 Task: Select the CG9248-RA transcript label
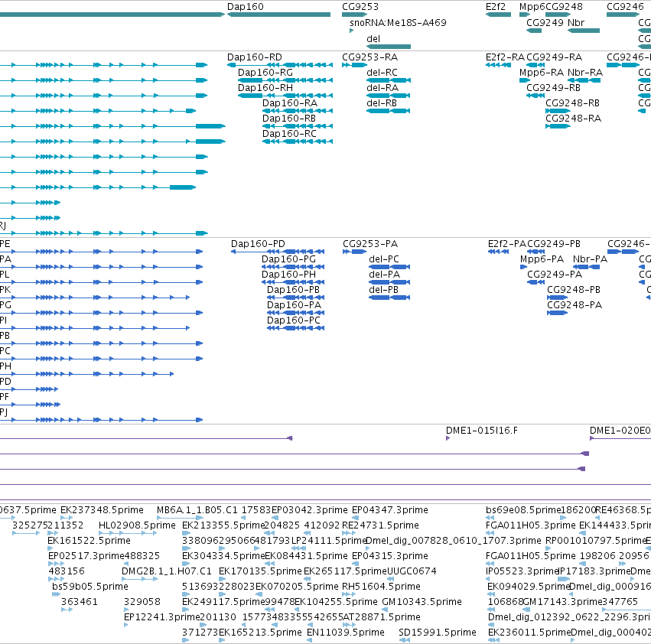[574, 119]
